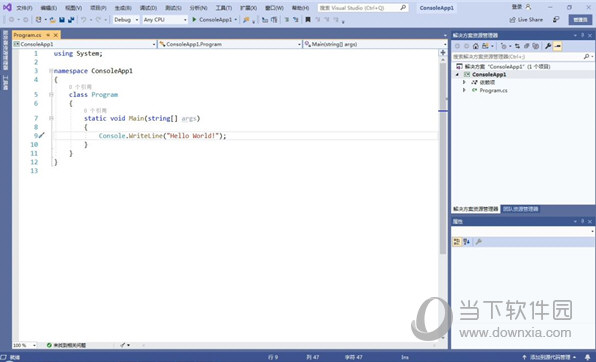Click the collapse all icon in Solution Explorer
The width and height of the screenshot is (596, 362).
tap(526, 46)
